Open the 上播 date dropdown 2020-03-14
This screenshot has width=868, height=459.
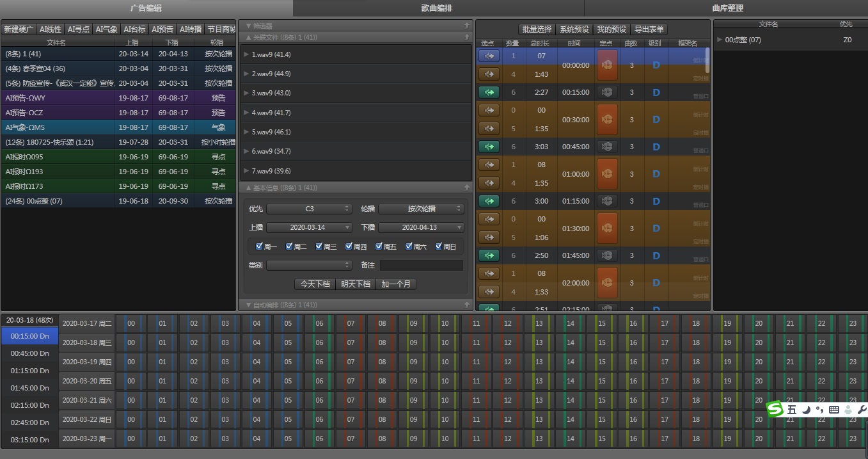(310, 227)
